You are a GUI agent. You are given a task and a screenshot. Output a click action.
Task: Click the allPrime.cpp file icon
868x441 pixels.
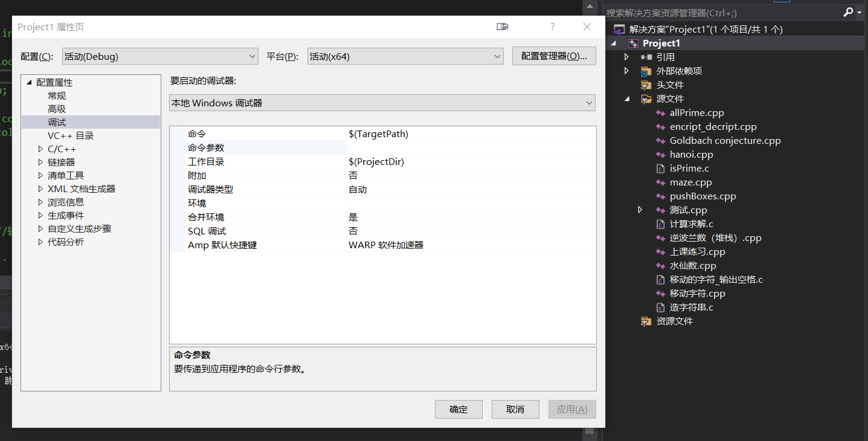(x=660, y=113)
